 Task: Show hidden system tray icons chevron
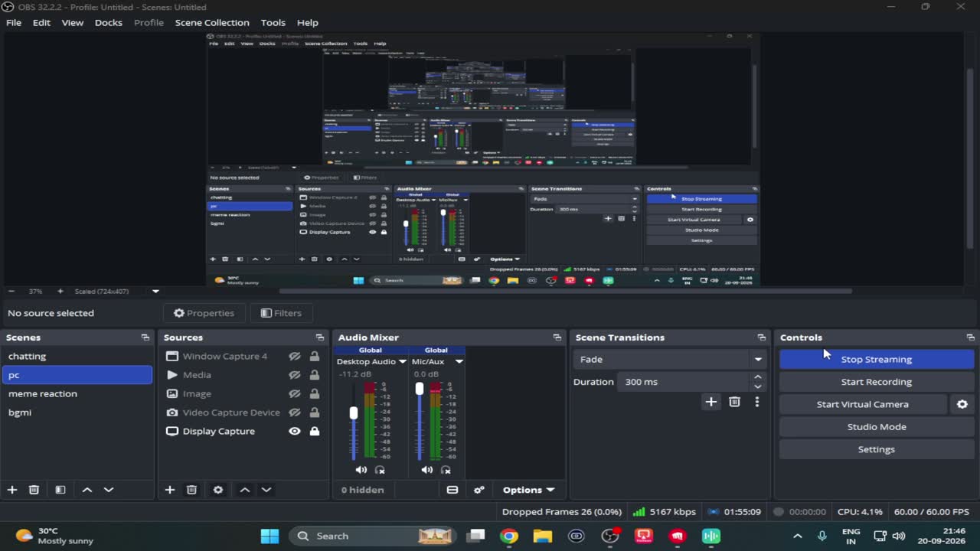click(797, 536)
